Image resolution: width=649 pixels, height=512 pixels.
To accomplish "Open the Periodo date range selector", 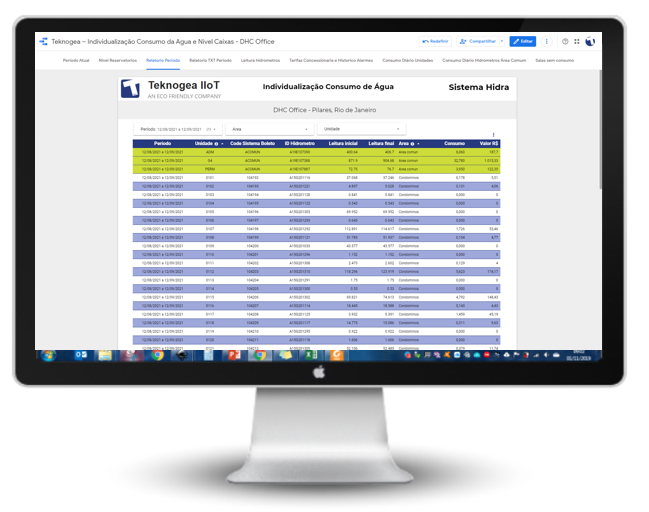I will (178, 129).
